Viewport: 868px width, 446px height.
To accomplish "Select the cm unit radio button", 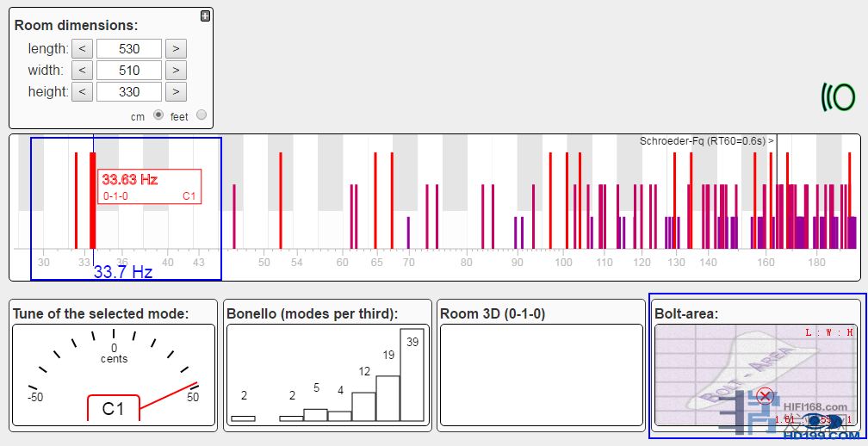I will (158, 115).
